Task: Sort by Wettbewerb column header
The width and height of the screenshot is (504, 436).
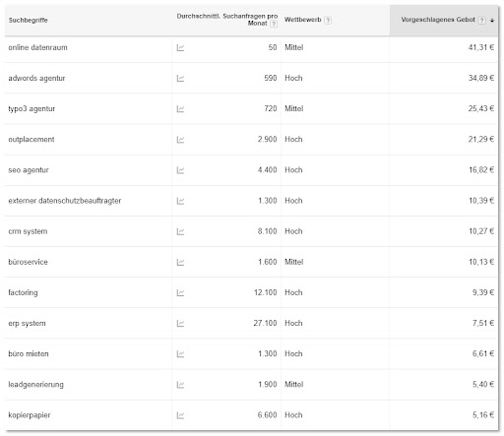Action: 303,20
